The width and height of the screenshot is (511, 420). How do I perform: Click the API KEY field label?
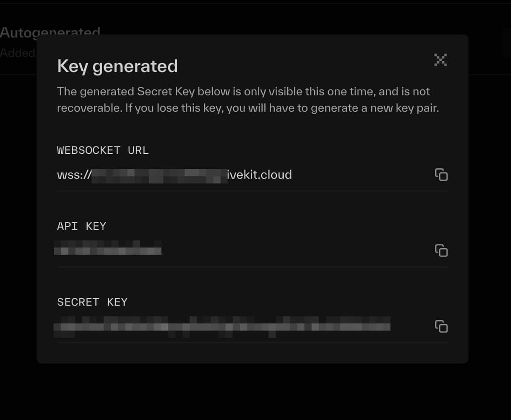tap(81, 226)
